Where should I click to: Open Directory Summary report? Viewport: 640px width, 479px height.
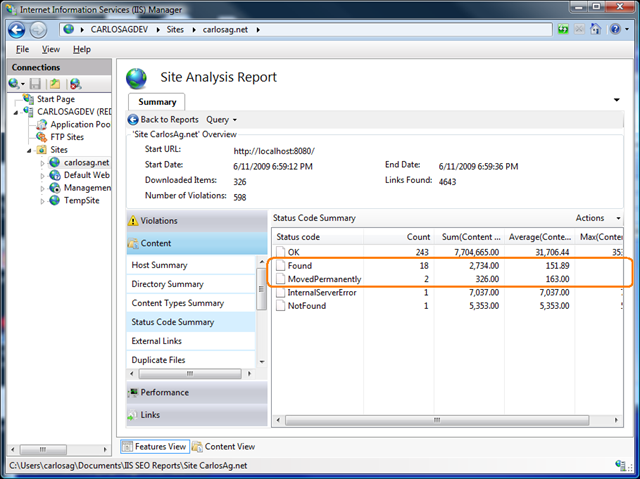(191, 284)
